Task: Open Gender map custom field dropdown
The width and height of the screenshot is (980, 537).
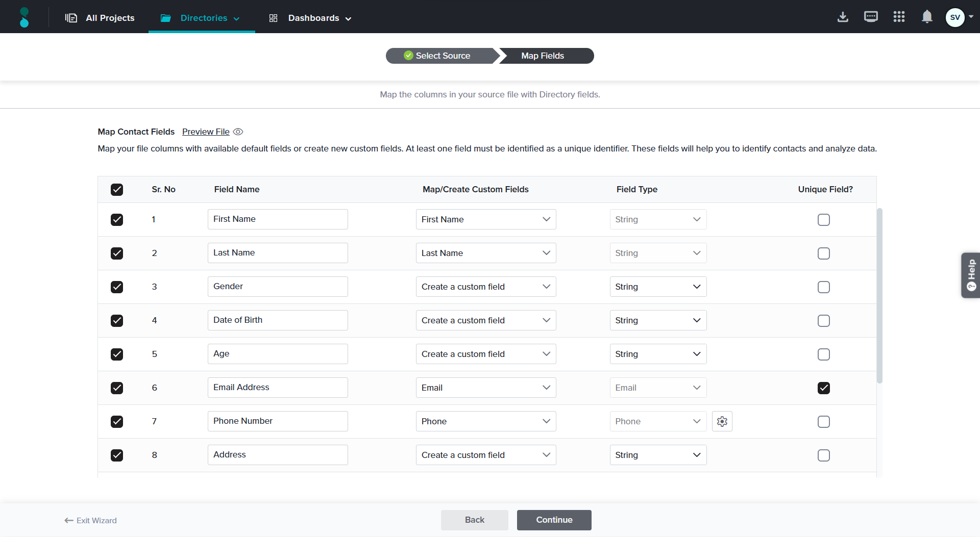Action: [x=485, y=287]
